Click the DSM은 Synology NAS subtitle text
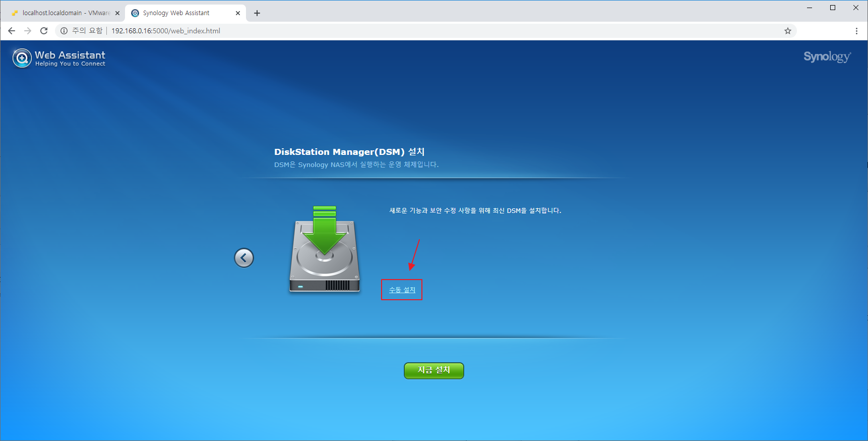This screenshot has width=868, height=441. pos(356,164)
